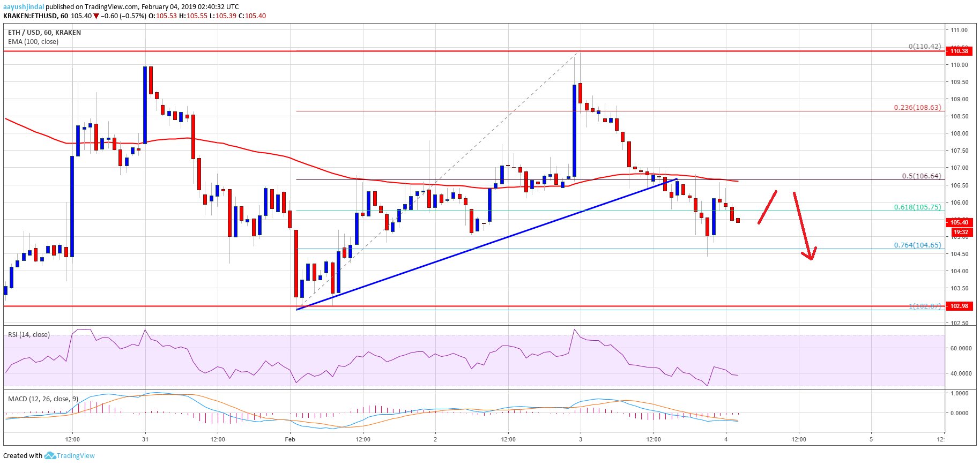Image resolution: width=980 pixels, height=465 pixels.
Task: Click the 40.0000 RSI axis label
Action: click(x=961, y=373)
